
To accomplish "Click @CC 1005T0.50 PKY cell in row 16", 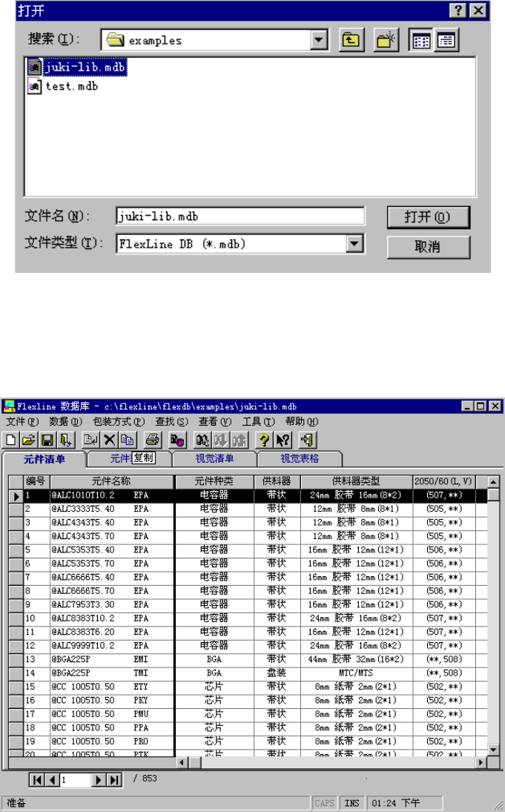I will click(x=112, y=700).
